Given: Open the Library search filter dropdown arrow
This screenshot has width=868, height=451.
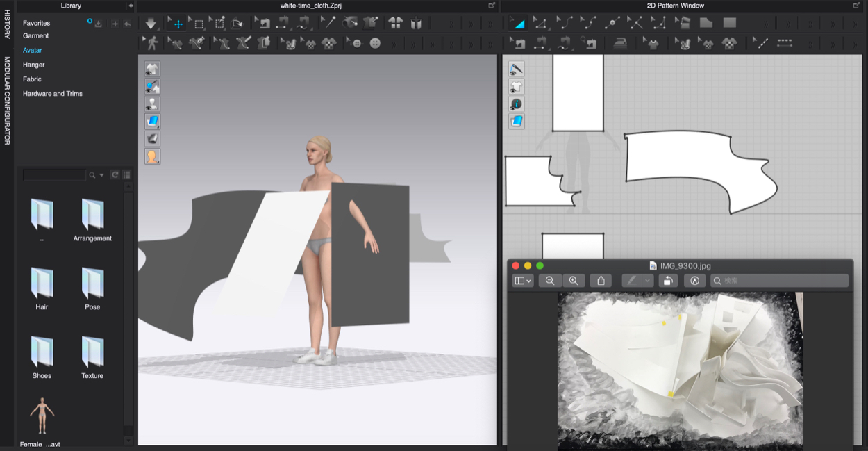Looking at the screenshot, I should pos(102,175).
